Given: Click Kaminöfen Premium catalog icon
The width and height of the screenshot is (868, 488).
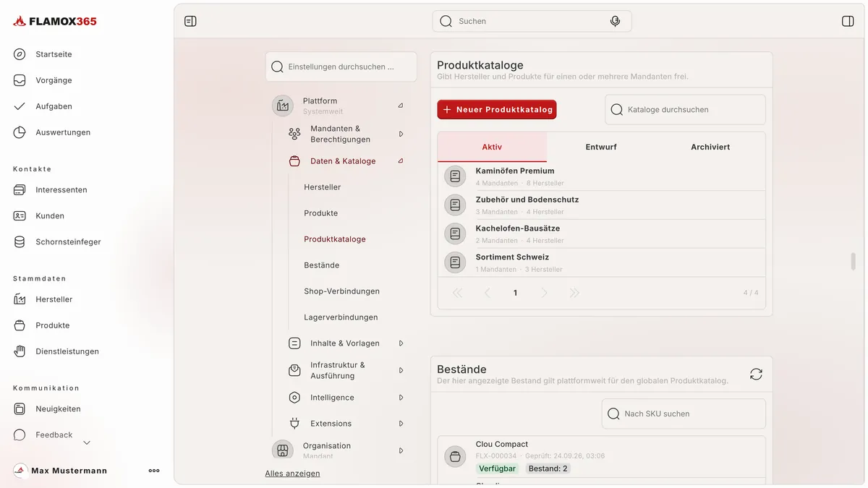Looking at the screenshot, I should 455,176.
